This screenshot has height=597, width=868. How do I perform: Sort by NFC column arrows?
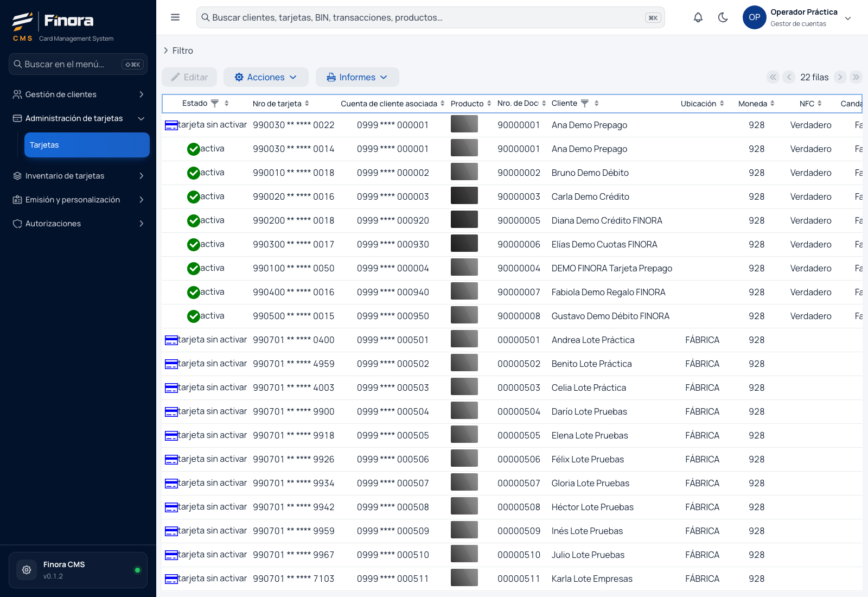820,103
